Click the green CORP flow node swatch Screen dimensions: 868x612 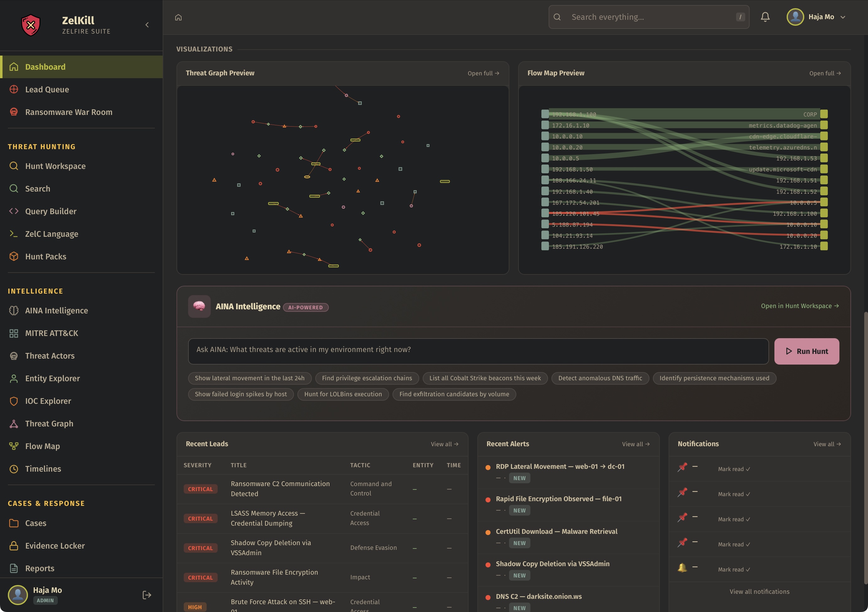[824, 114]
